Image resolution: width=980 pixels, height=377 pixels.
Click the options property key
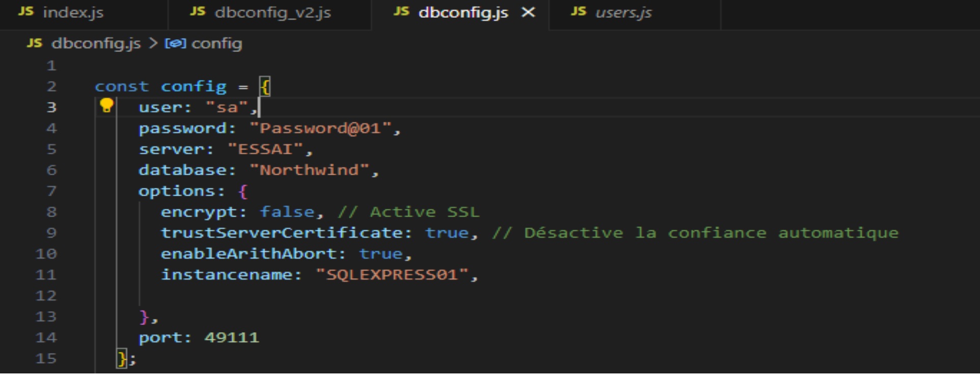tap(177, 192)
